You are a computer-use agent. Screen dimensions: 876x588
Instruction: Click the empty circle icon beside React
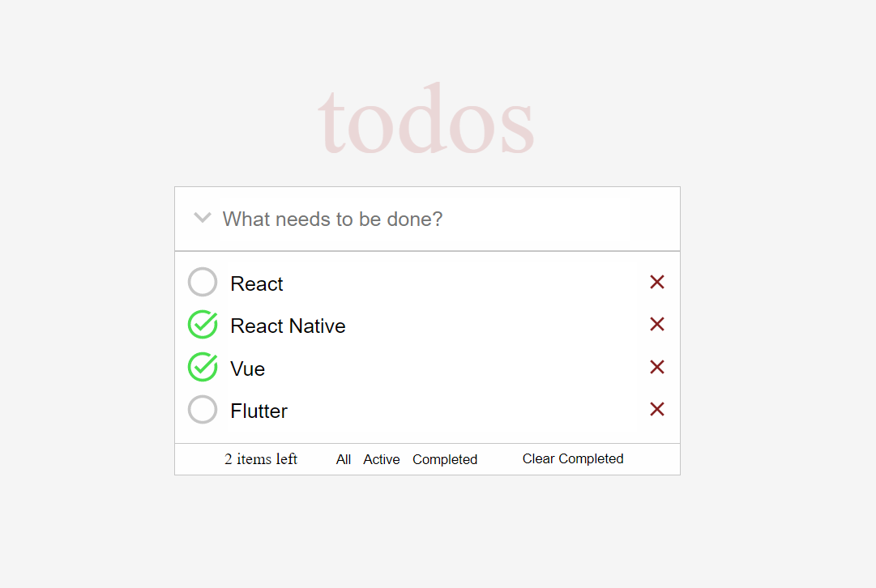click(x=203, y=282)
